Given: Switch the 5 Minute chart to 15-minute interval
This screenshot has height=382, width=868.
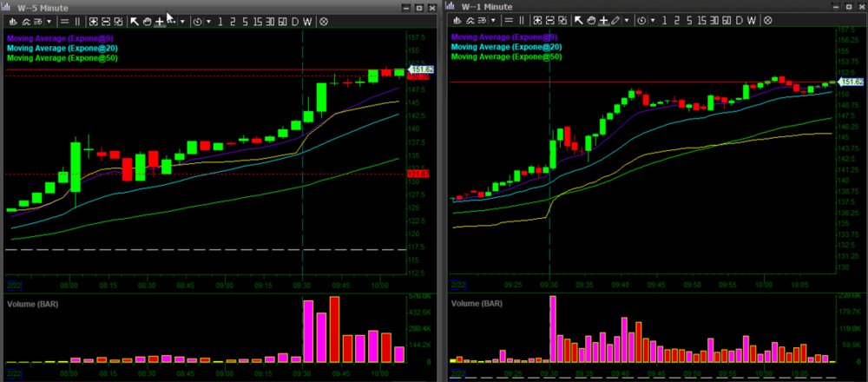Looking at the screenshot, I should coord(258,21).
